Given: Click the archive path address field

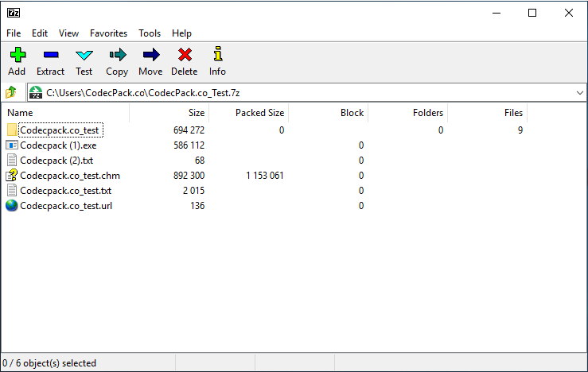Looking at the screenshot, I should [302, 93].
